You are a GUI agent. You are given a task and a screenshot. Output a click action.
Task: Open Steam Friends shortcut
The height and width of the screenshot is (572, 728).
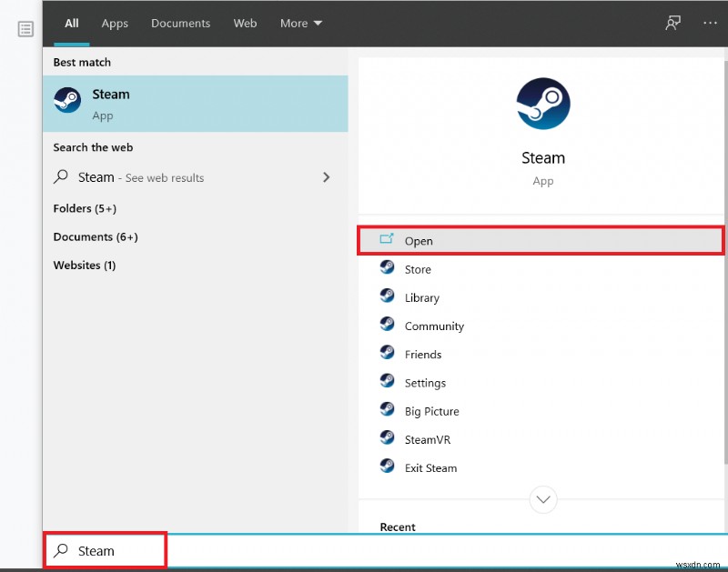tap(541, 355)
